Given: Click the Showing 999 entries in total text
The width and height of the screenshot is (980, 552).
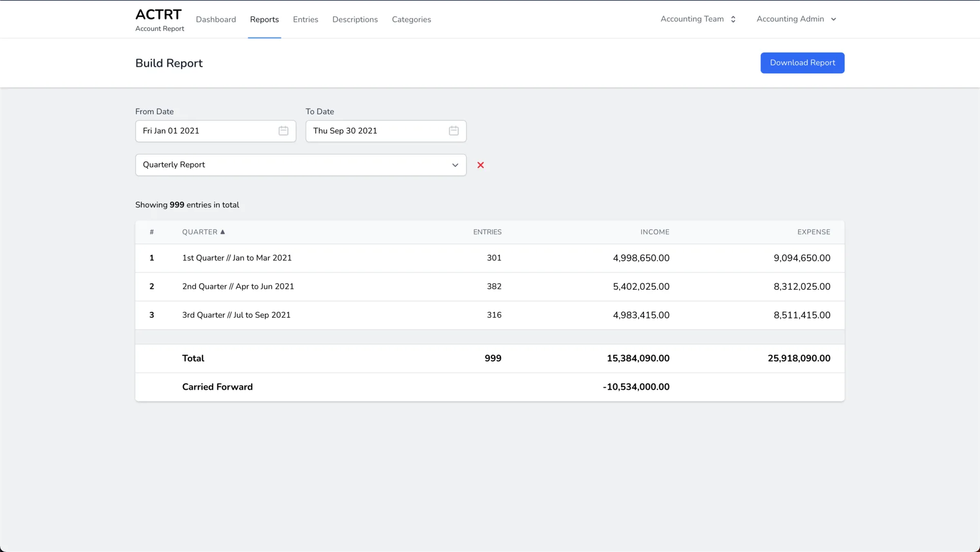Looking at the screenshot, I should coord(187,205).
